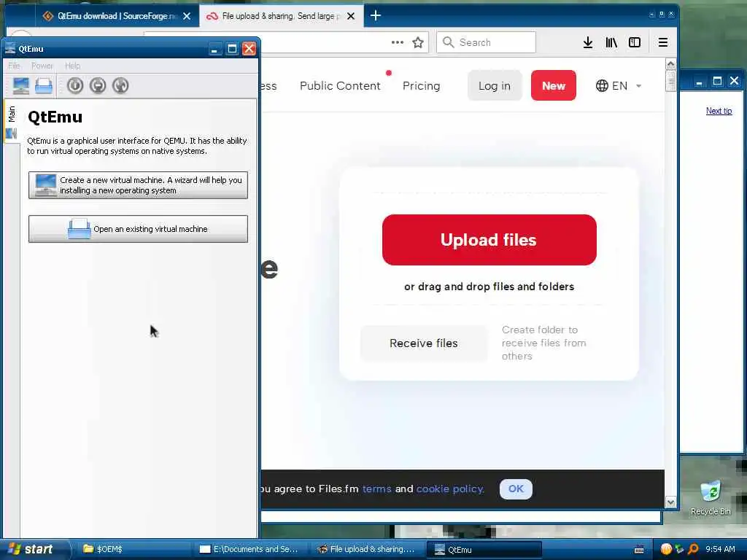The width and height of the screenshot is (747, 560).
Task: Click the grey Restart icon in QtEmu toolbar
Action: [120, 86]
